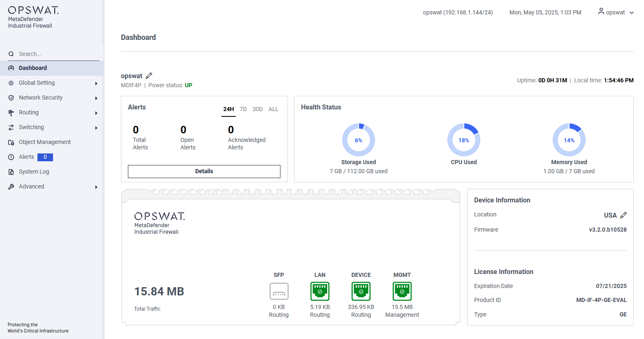Image resolution: width=644 pixels, height=339 pixels.
Task: Select the 30D alerts tab
Action: pos(257,109)
